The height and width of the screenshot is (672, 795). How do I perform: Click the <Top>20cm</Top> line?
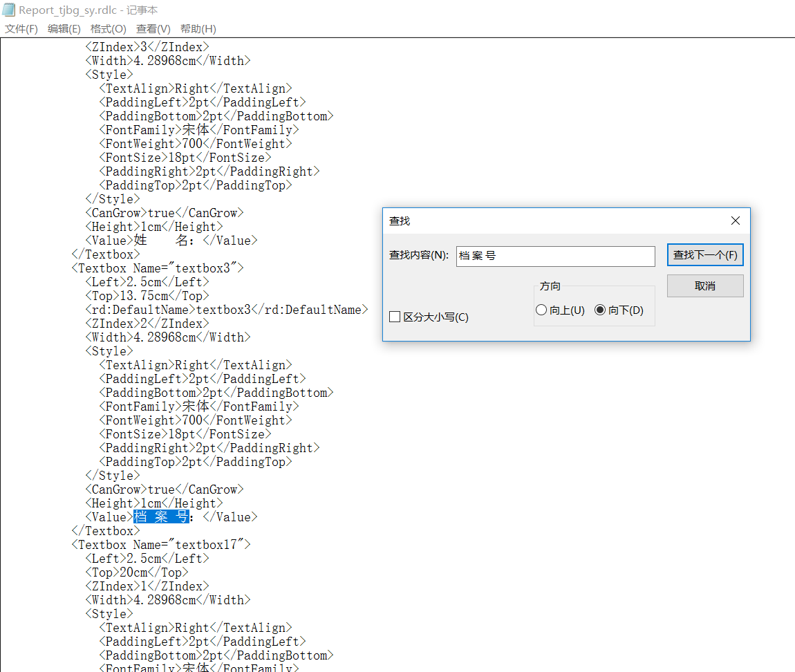(137, 572)
